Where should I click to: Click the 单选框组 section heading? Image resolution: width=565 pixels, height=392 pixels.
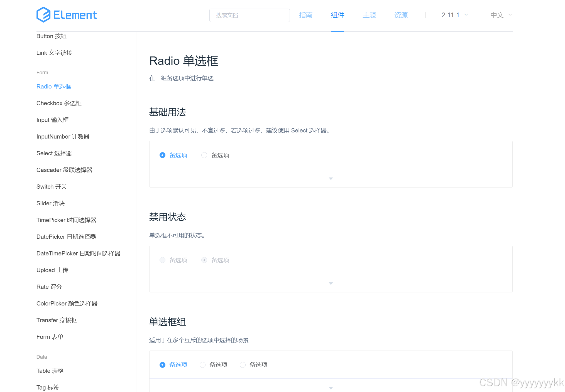[x=168, y=322]
